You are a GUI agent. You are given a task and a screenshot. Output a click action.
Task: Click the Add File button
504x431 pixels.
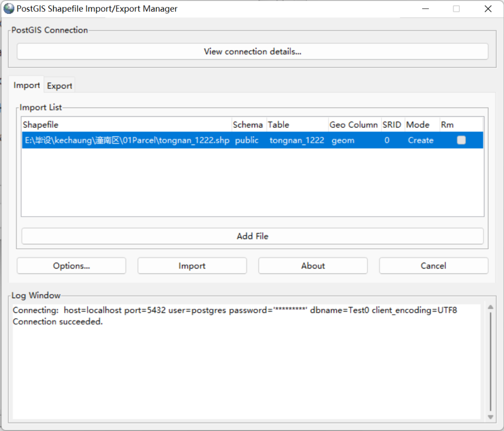252,236
